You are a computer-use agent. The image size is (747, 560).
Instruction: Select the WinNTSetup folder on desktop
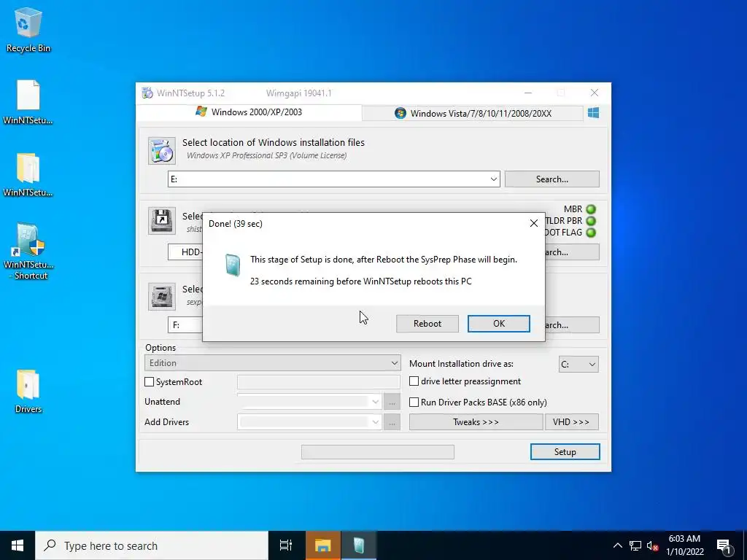coord(28,175)
